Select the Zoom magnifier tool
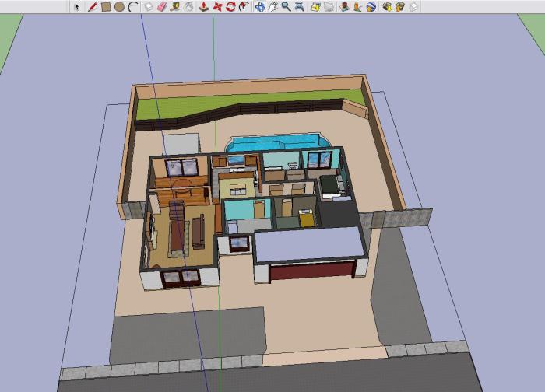The height and width of the screenshot is (392, 545). pyautogui.click(x=287, y=6)
